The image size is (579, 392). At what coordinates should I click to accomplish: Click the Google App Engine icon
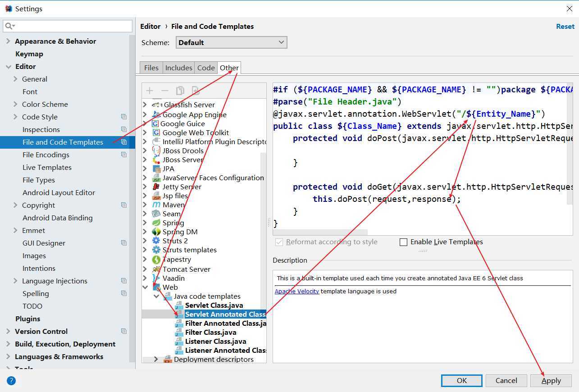(x=156, y=114)
